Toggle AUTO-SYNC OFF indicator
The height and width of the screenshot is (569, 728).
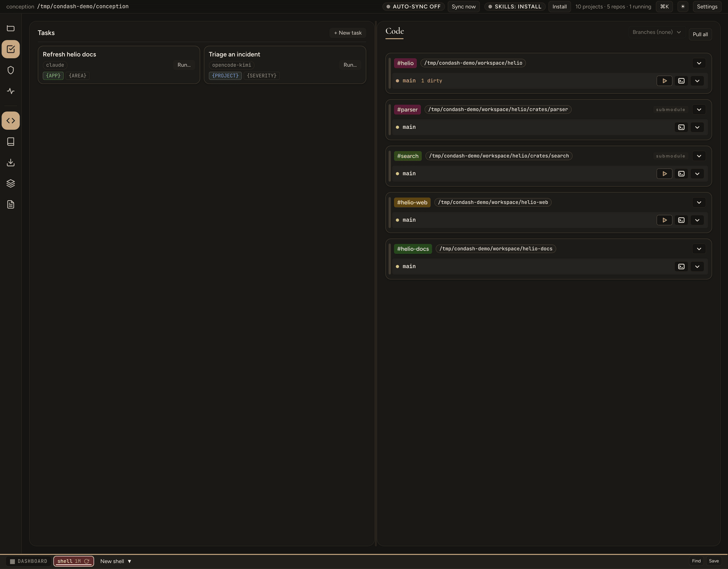(413, 6)
